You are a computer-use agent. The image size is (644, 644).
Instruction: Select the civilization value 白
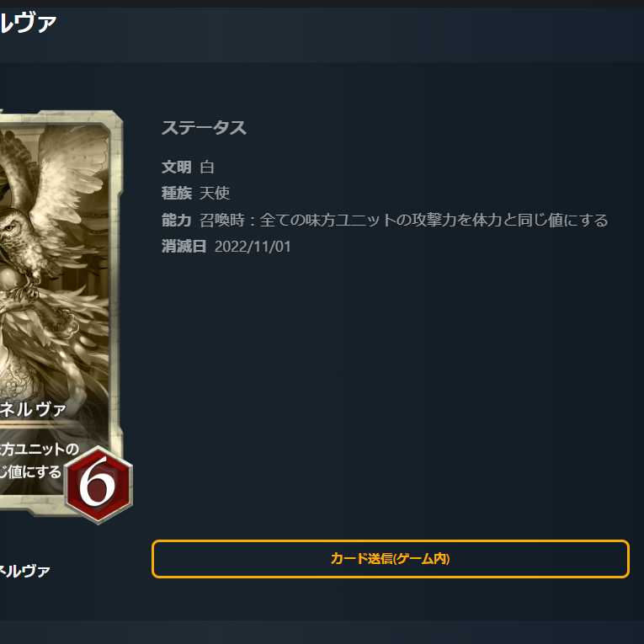click(207, 168)
